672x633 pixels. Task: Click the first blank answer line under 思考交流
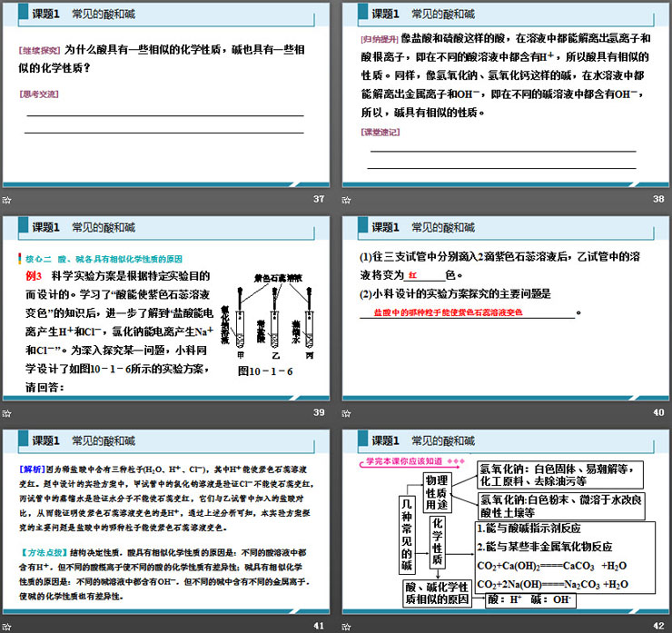pos(164,115)
